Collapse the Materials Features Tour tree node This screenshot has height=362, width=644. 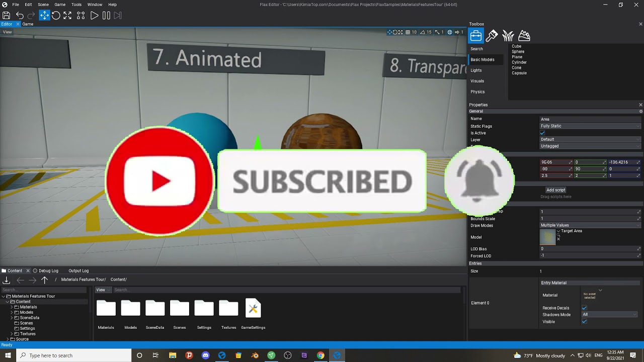(x=4, y=296)
